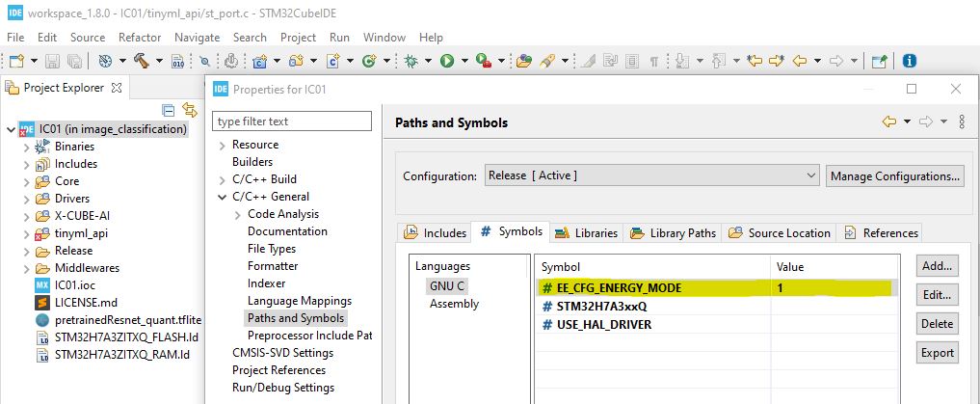
Task: Click the New file toolbar icon
Action: tap(17, 61)
